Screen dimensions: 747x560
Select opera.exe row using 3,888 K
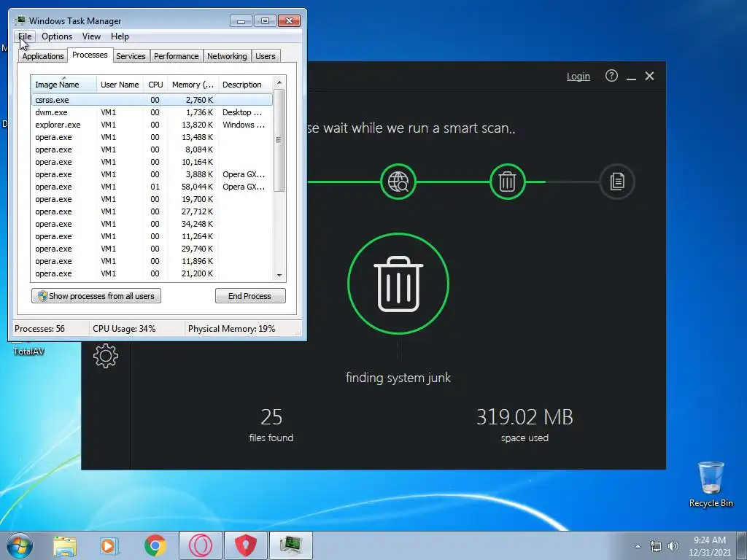click(152, 174)
